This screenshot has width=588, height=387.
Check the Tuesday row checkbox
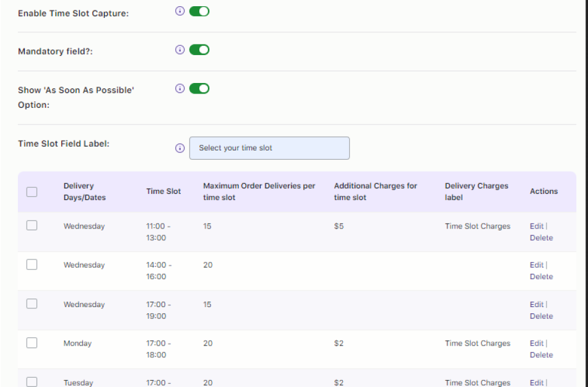point(32,381)
